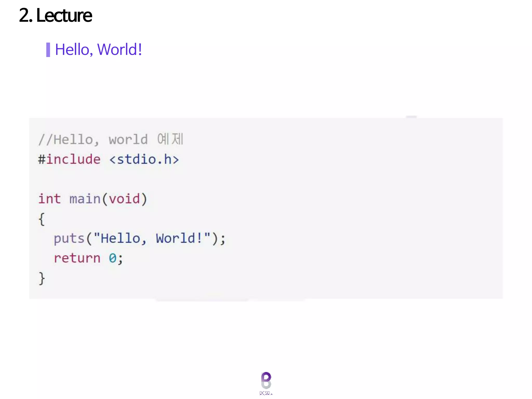Click the "DCSD" text under the logo
This screenshot has height=399, width=532.
pyautogui.click(x=266, y=393)
